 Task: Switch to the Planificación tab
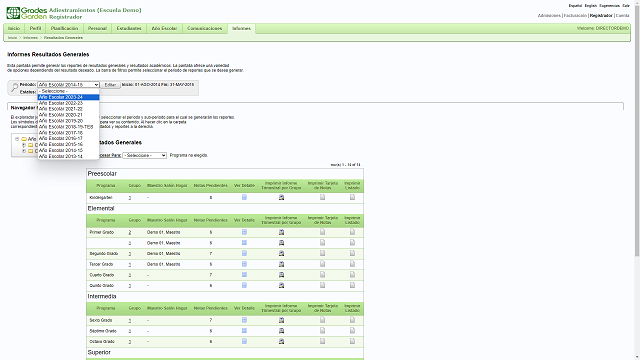click(64, 29)
